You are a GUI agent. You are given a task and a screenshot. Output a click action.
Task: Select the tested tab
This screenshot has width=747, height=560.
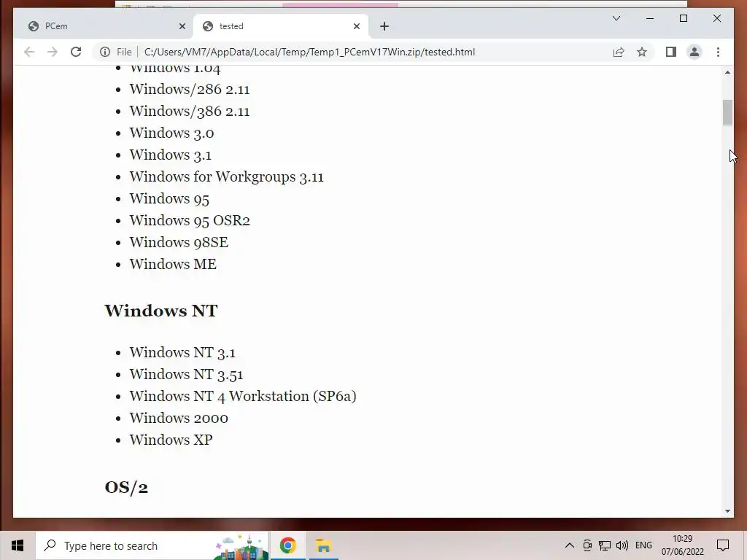point(281,26)
